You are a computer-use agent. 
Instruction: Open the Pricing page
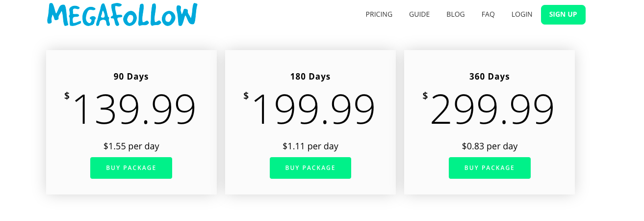(379, 14)
